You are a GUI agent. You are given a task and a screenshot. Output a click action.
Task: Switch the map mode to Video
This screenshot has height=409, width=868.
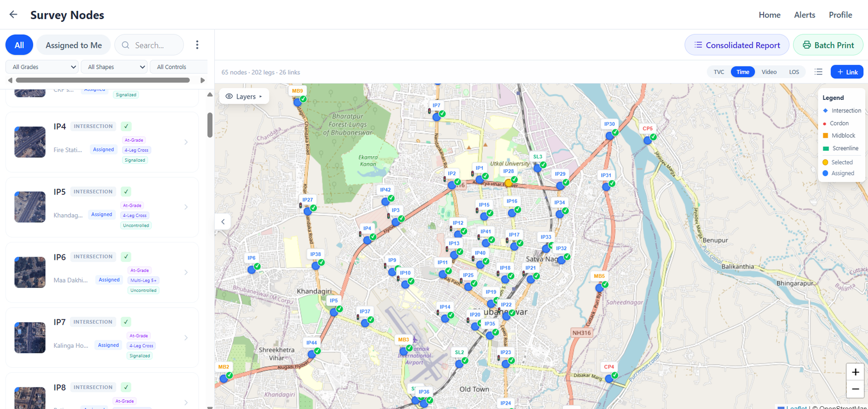(769, 72)
